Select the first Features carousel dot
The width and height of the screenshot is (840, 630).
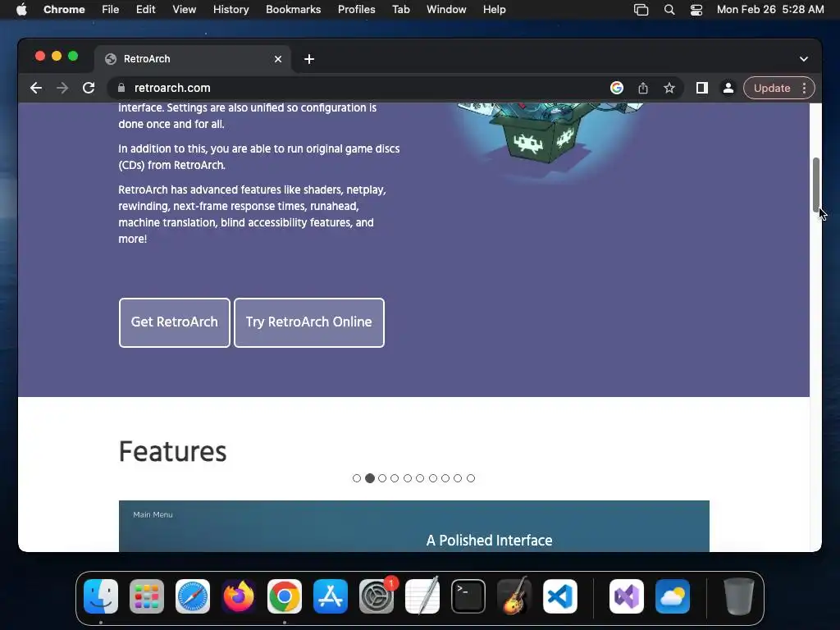357,478
